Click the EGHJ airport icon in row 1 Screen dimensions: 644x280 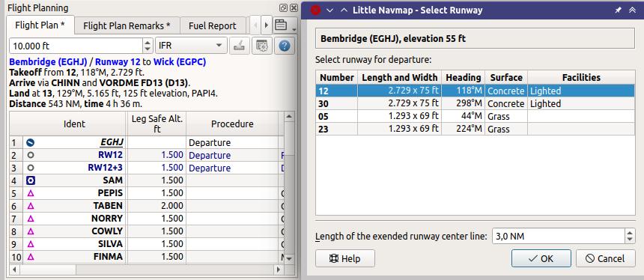[x=31, y=143]
